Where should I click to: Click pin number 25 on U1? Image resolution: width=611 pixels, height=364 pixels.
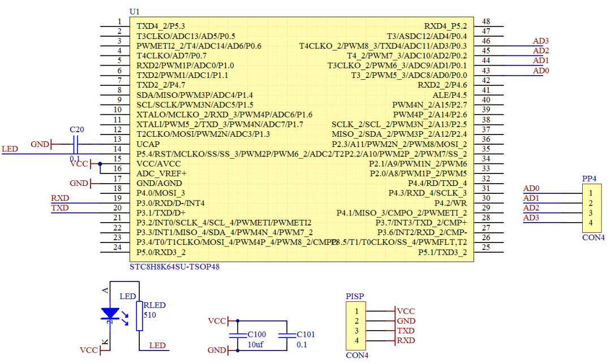(486, 247)
